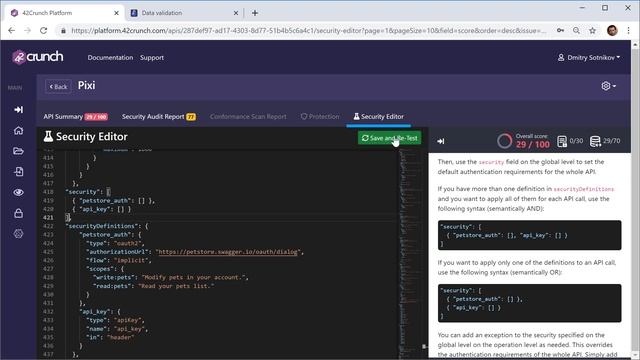Open the petstore.swagger.io oauth dialog URL

click(228, 252)
